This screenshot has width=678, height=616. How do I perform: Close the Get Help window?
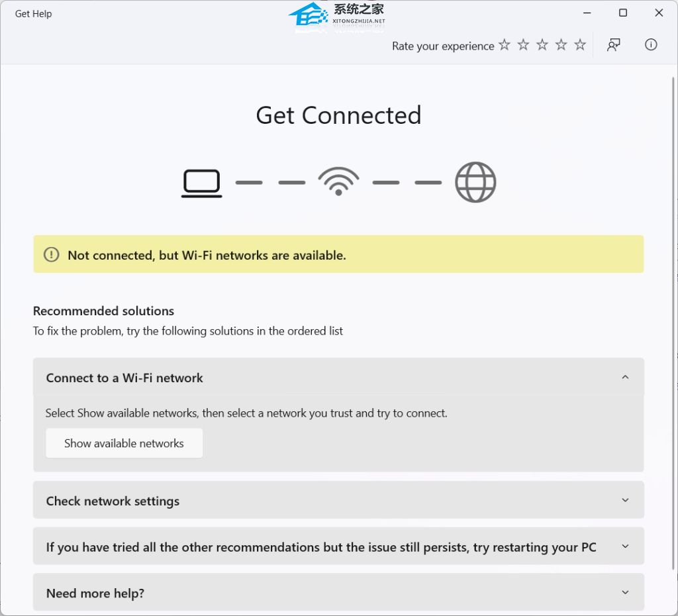pyautogui.click(x=659, y=13)
